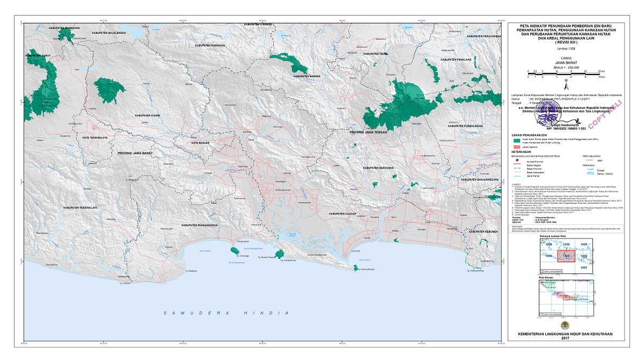This screenshot has width=644, height=363.
Task: Click the 'KABUPATEN BANJARNEGARA' map label
Action: [479, 180]
